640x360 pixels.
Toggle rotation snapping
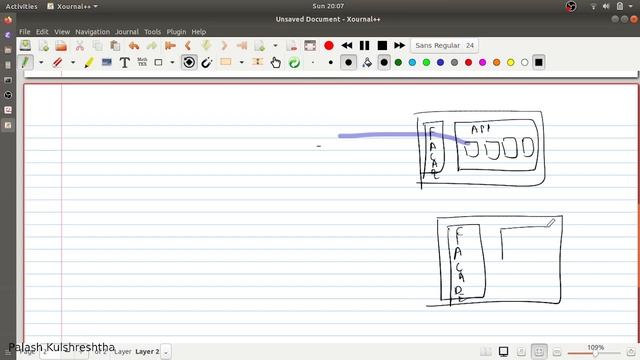click(189, 62)
